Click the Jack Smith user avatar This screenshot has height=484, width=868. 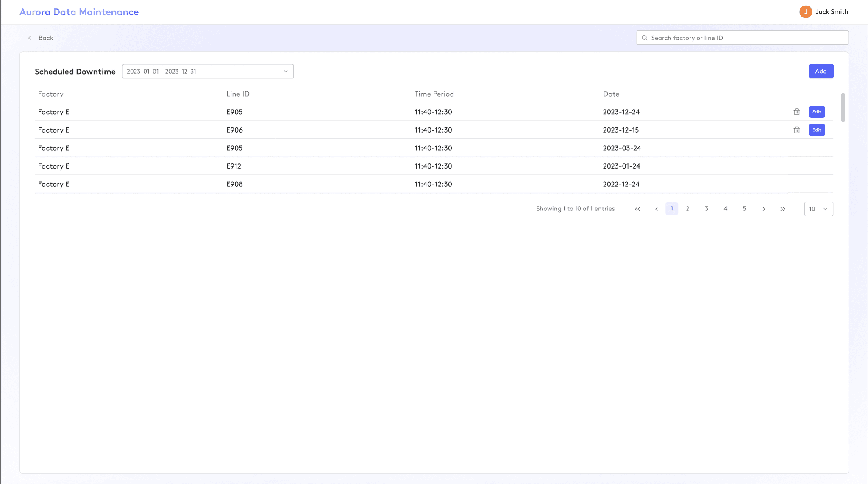(805, 12)
